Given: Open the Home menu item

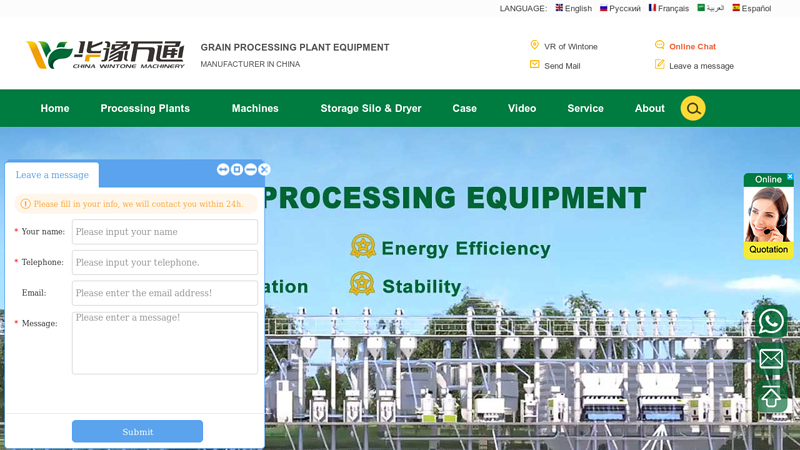Looking at the screenshot, I should coord(55,108).
